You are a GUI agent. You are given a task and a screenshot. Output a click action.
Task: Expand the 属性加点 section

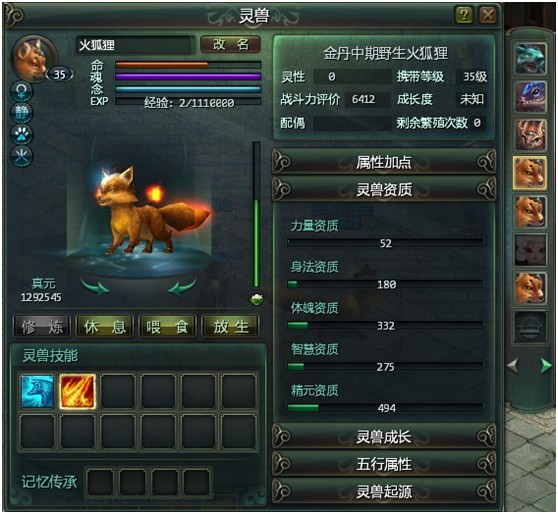click(384, 162)
